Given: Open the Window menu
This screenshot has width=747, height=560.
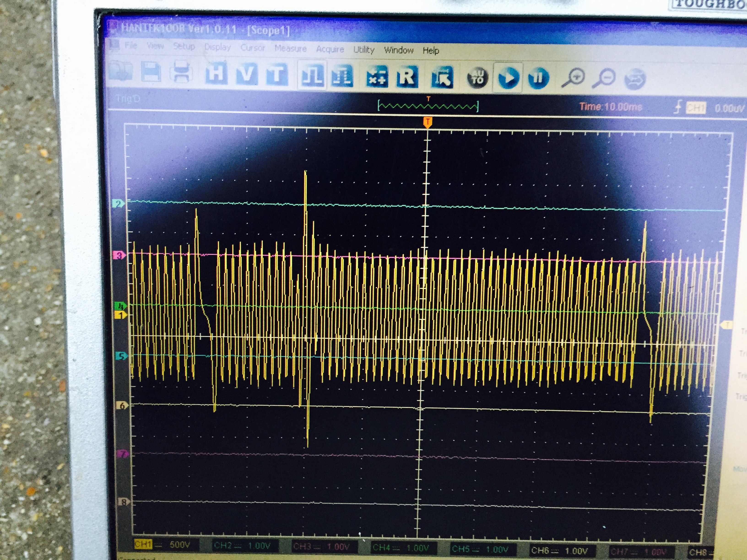Looking at the screenshot, I should click(x=398, y=50).
